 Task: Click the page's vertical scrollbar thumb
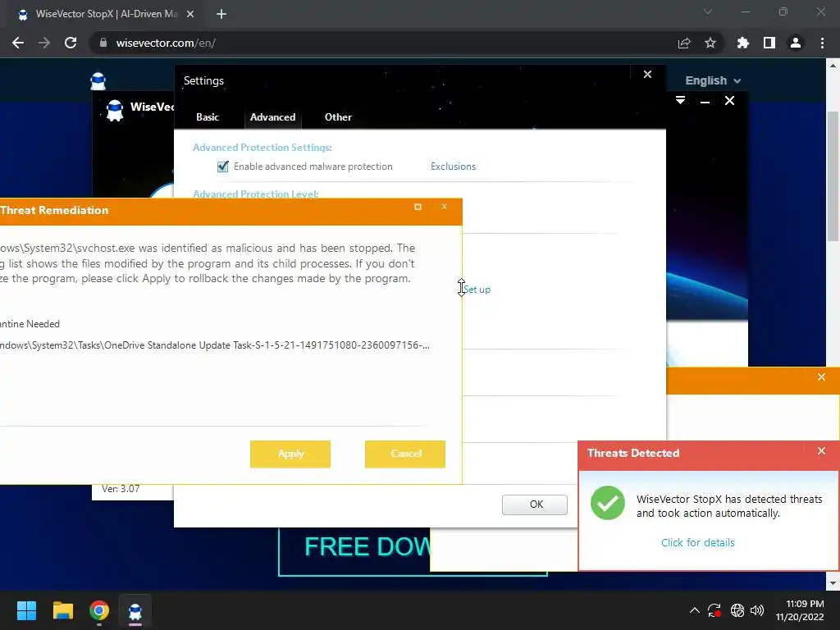pos(833,177)
